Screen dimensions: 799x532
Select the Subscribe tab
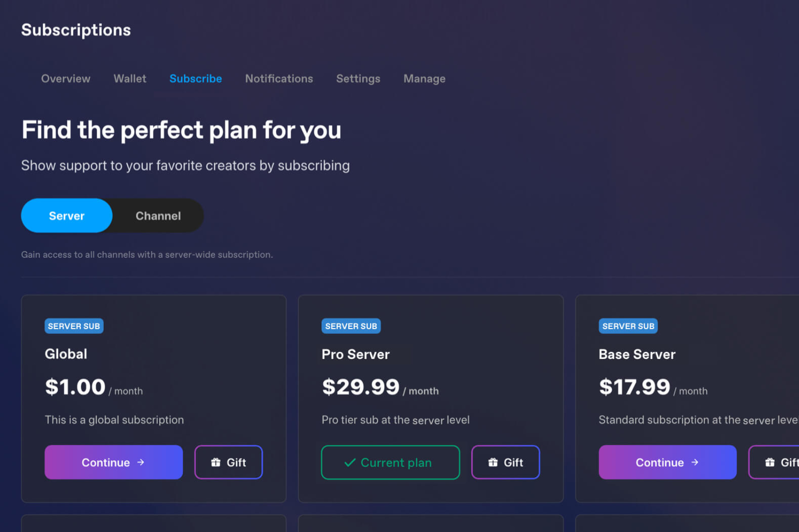coord(195,79)
